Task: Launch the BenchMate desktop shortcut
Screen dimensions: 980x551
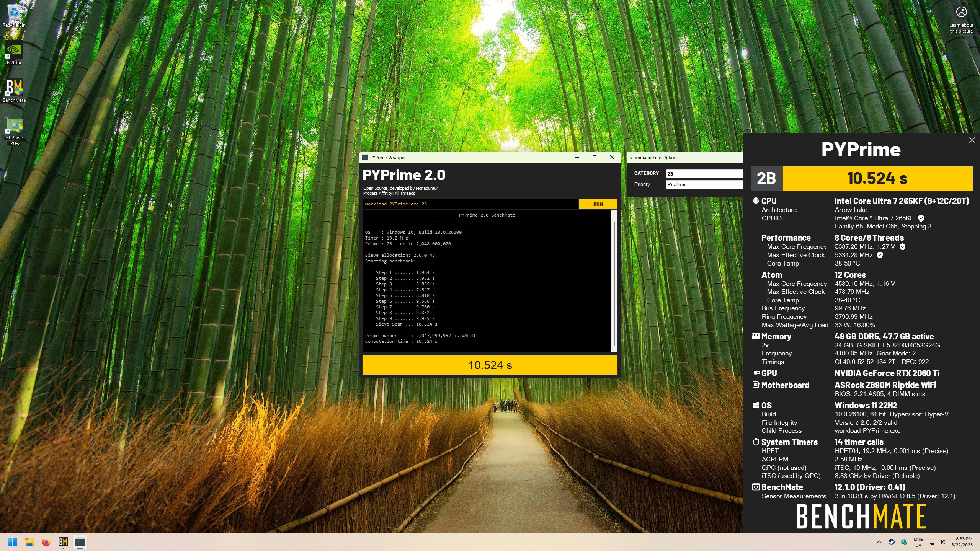Action: pos(14,91)
